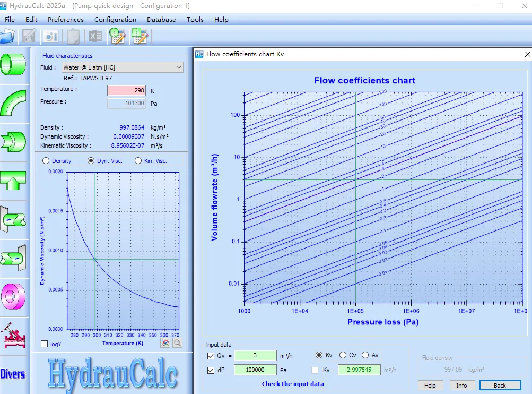Click the dP input field showing 100000
Viewport: 532px width, 394px height.
(x=255, y=370)
